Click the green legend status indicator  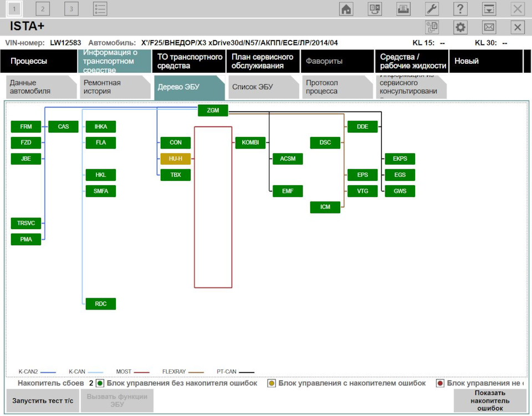(x=100, y=383)
